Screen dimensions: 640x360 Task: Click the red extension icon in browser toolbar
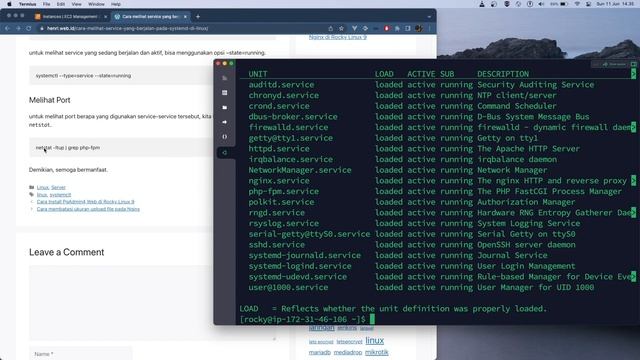[x=387, y=29]
